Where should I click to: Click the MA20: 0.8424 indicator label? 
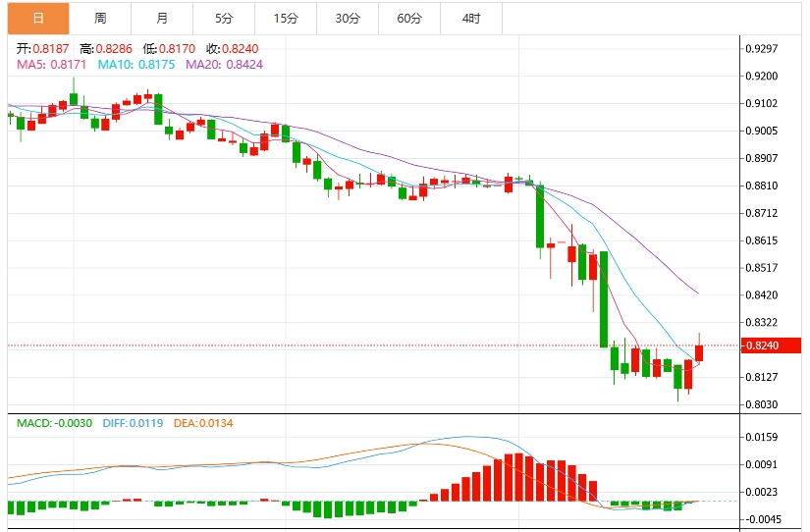tap(224, 65)
